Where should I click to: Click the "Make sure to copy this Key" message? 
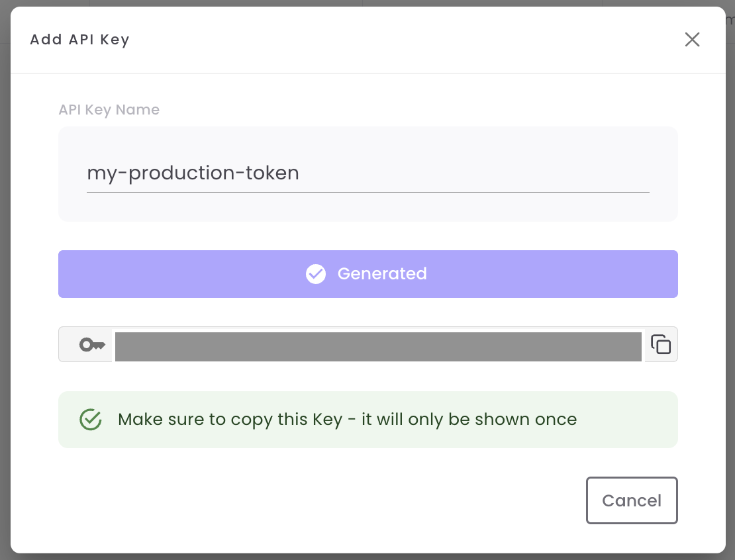[x=230, y=420]
